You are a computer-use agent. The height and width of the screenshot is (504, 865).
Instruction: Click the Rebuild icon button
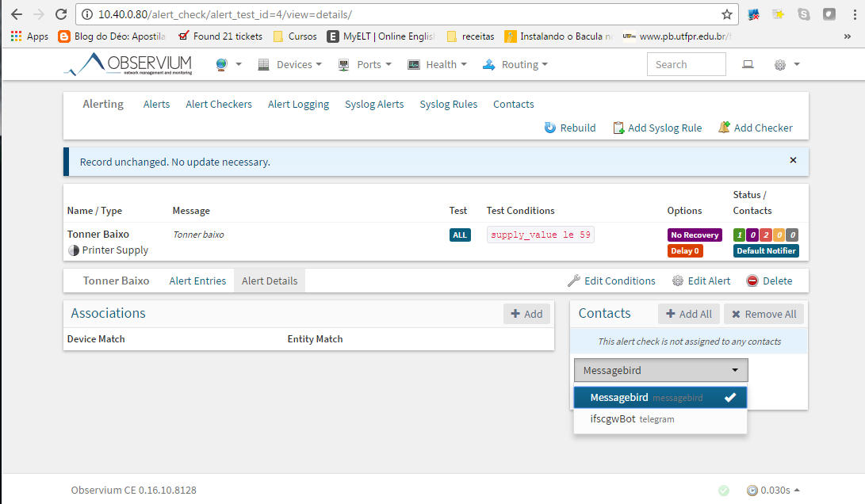pyautogui.click(x=550, y=128)
